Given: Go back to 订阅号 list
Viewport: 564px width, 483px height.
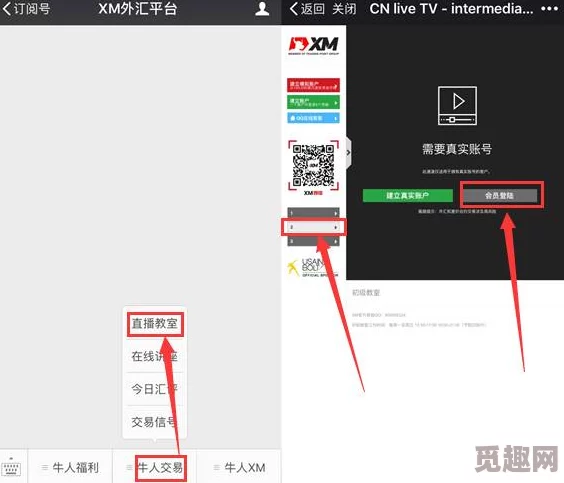Looking at the screenshot, I should (x=26, y=9).
